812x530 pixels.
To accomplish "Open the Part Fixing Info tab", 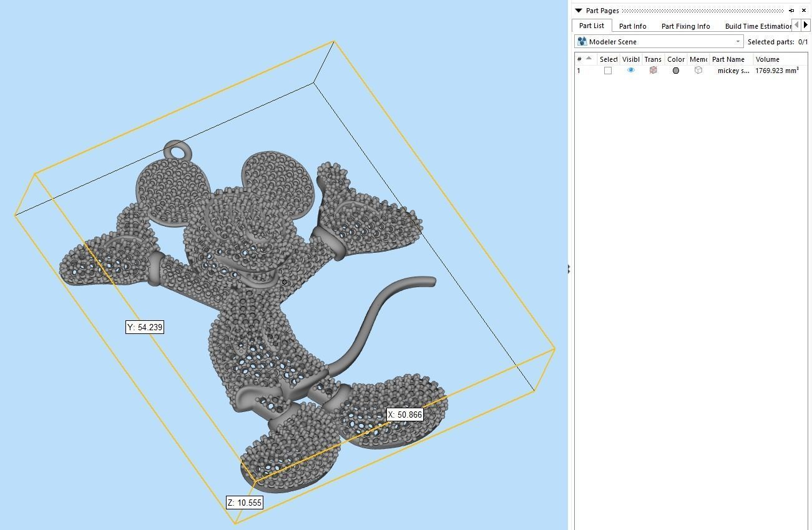I will (686, 26).
